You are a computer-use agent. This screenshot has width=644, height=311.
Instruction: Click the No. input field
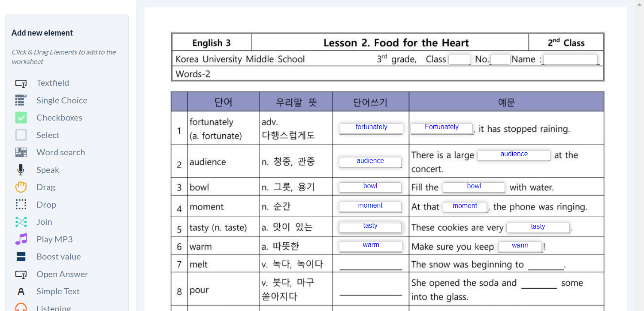500,60
